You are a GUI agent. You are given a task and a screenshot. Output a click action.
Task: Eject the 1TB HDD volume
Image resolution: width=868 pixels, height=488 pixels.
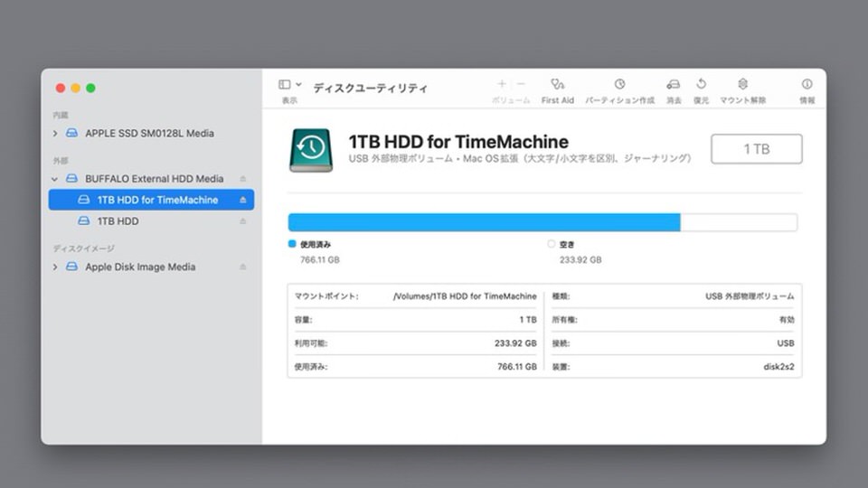[243, 221]
